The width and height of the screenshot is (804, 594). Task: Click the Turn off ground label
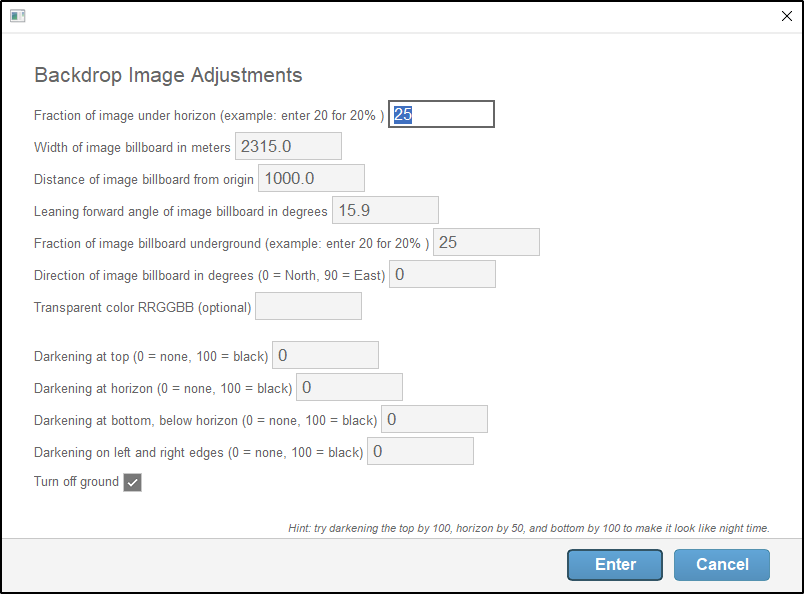76,481
